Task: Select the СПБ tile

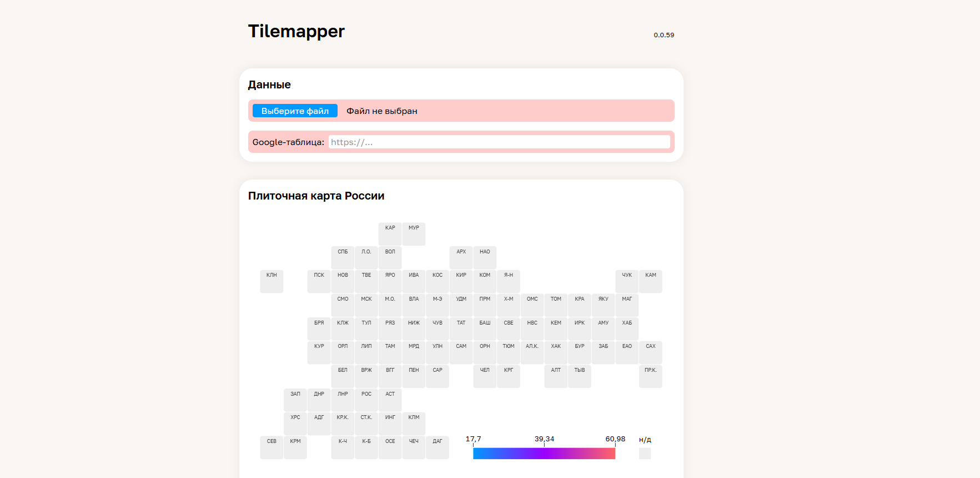Action: tap(343, 258)
